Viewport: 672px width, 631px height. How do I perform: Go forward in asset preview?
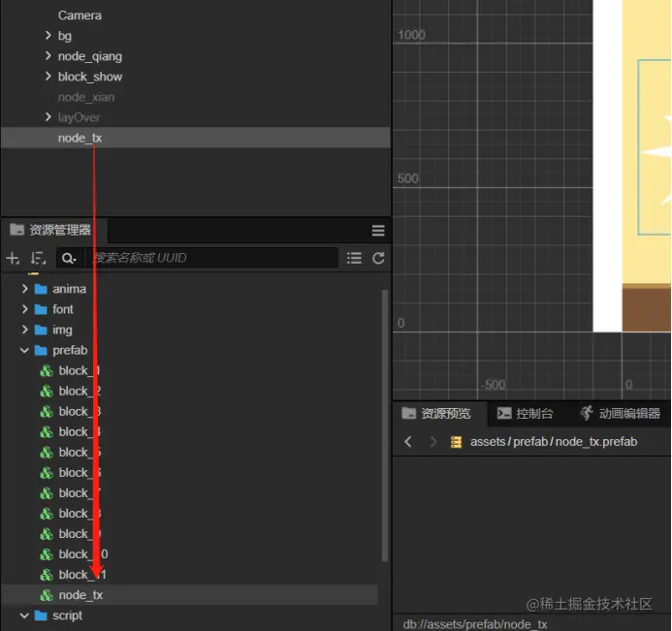pyautogui.click(x=433, y=442)
